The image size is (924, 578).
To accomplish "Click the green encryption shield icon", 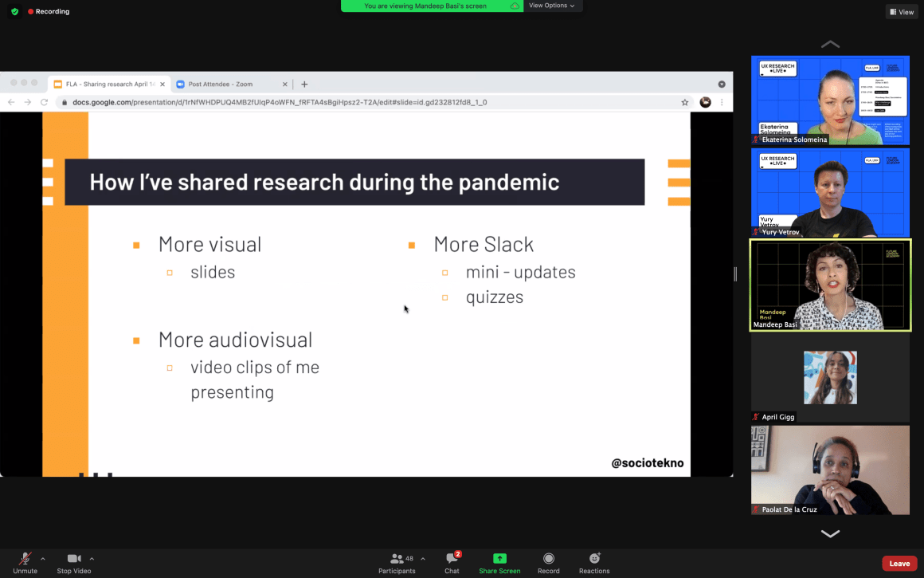I will coord(14,11).
